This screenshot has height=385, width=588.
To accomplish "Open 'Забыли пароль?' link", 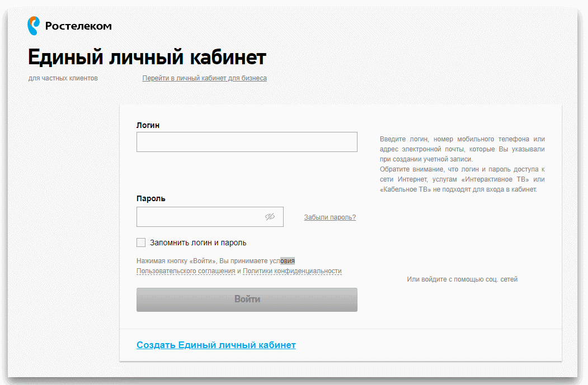I will [330, 217].
